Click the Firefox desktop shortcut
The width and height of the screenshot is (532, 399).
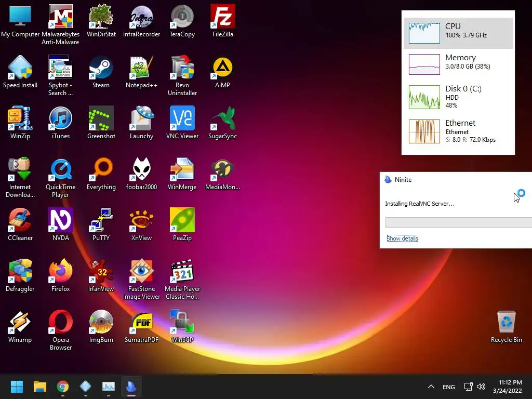coord(60,275)
